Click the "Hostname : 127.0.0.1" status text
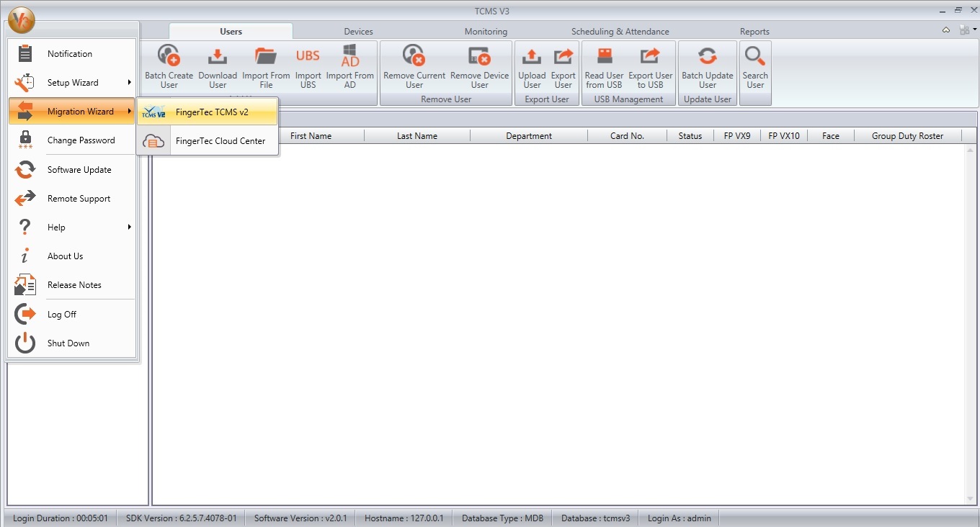The image size is (980, 527). 404,518
